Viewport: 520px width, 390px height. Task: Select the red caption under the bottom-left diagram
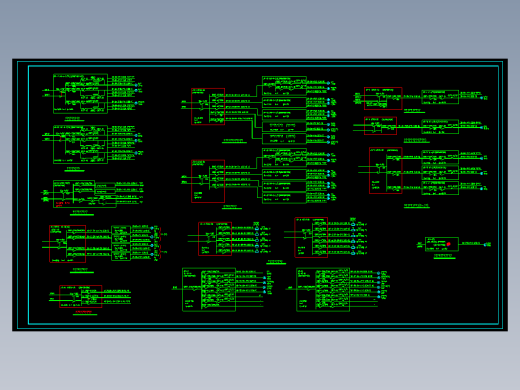(83, 312)
